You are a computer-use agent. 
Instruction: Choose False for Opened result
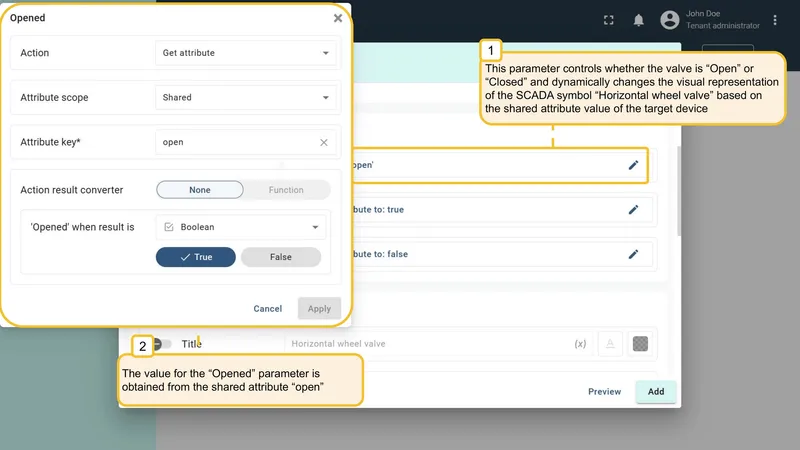[281, 257]
